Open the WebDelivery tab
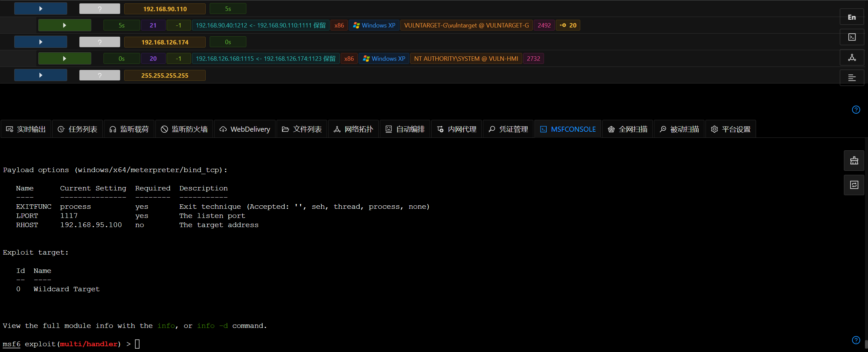The height and width of the screenshot is (352, 868). (245, 129)
